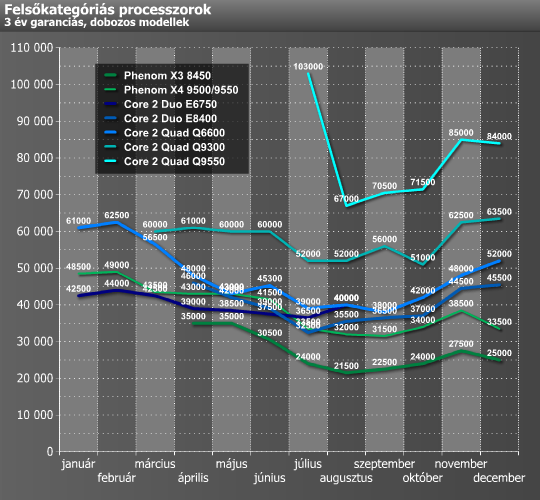The width and height of the screenshot is (540, 500).
Task: Click the 51000 data label in október
Action: [423, 258]
